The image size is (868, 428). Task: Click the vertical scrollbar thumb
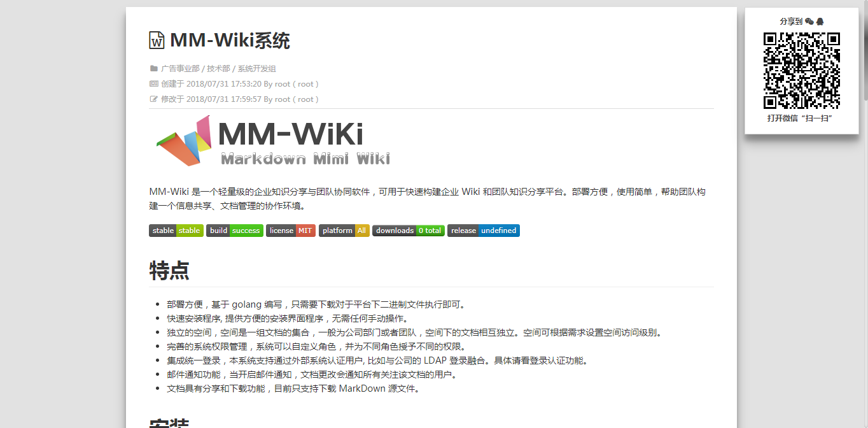[865, 51]
